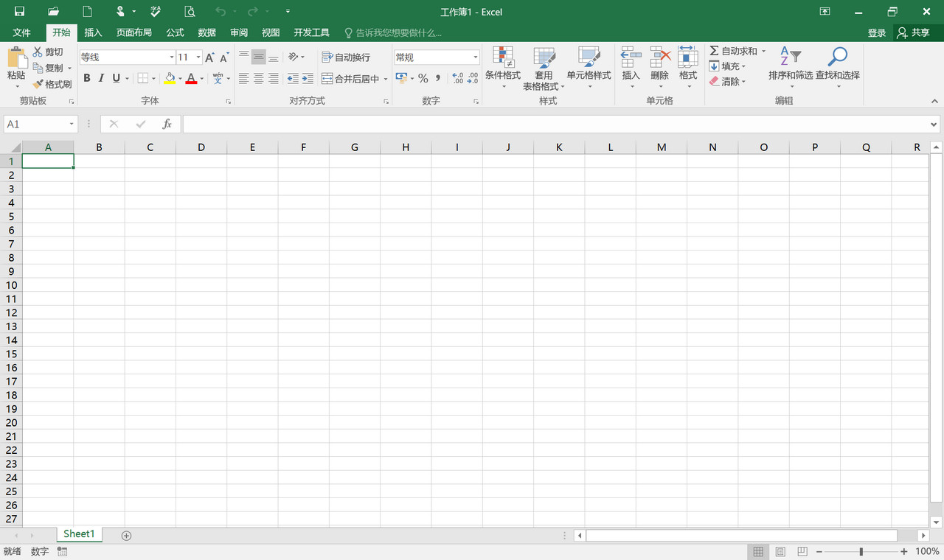Toggle bold formatting
This screenshot has height=560, width=944.
point(87,78)
